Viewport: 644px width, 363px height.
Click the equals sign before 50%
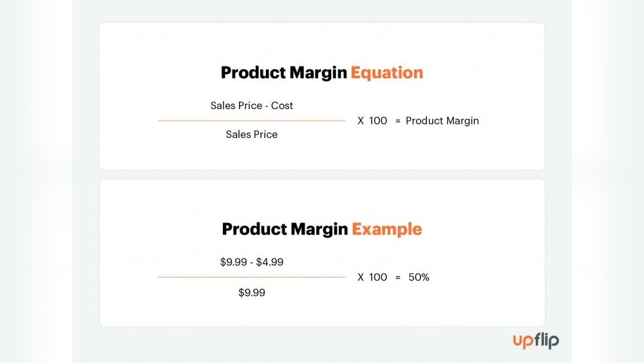pos(397,278)
